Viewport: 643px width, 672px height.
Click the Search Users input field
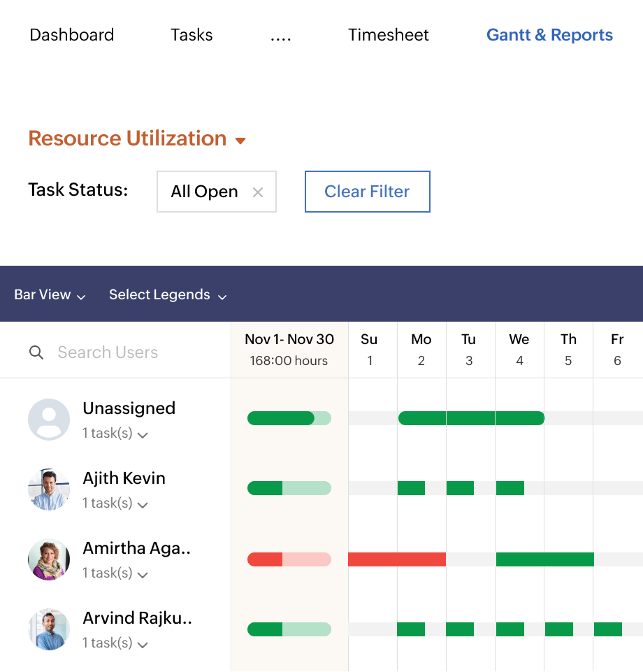pos(108,352)
